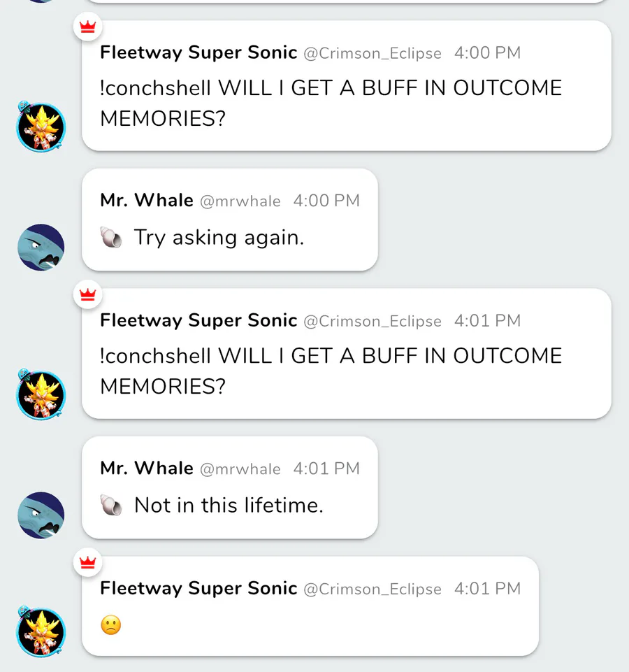This screenshot has height=672, width=629.
Task: Click the crown badge above the 4:01 PM conchshell question
Action: click(x=88, y=295)
